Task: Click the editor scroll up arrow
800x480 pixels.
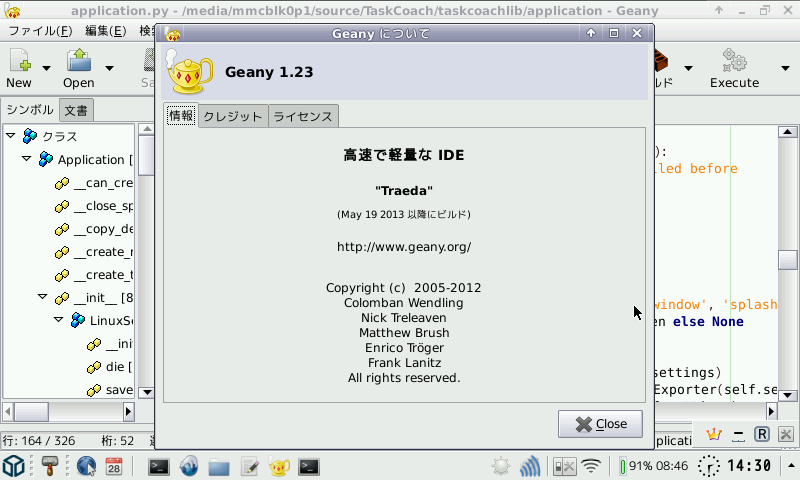Action: click(x=788, y=132)
